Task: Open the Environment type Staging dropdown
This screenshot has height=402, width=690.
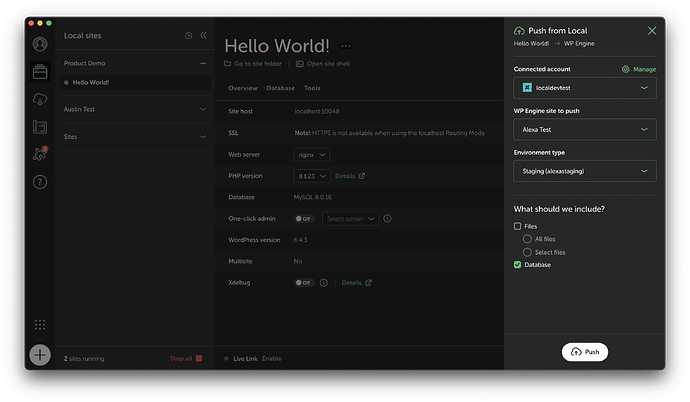Action: coord(585,171)
